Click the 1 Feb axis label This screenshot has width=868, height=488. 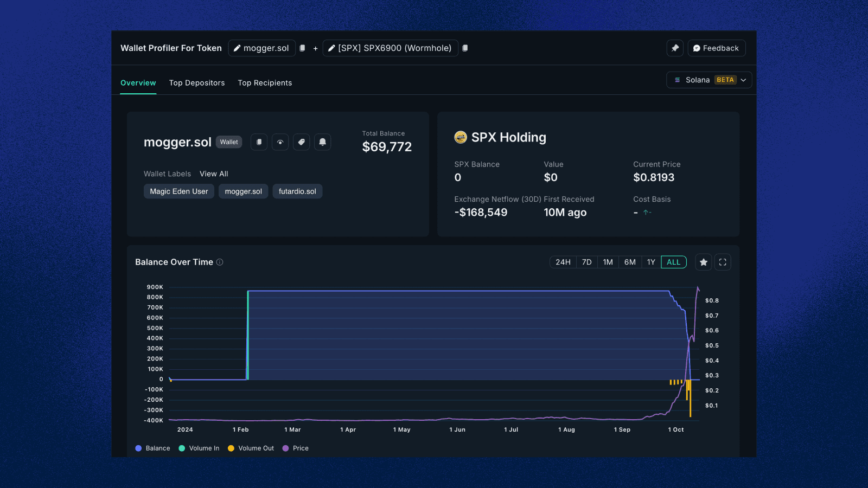[x=241, y=429]
